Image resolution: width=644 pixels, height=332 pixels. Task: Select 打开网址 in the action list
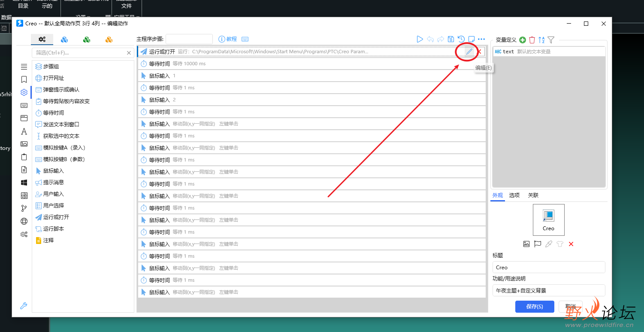83,78
